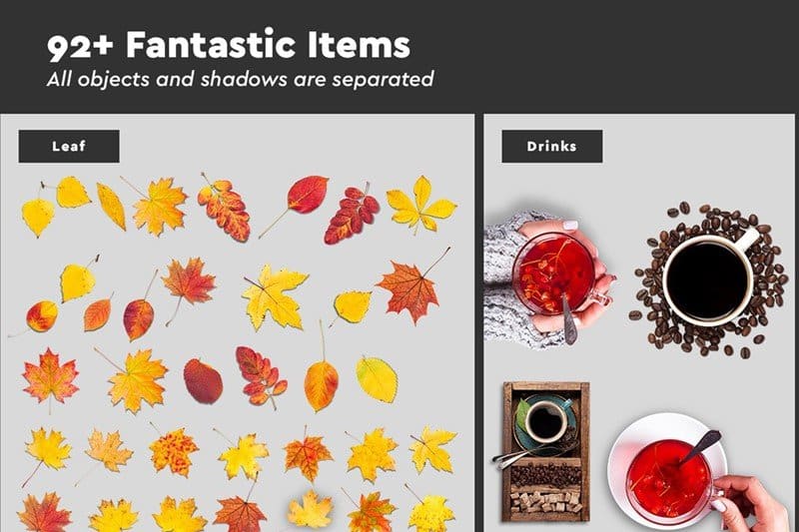This screenshot has width=799, height=532.
Task: Click the Leaf category label
Action: pos(69,146)
